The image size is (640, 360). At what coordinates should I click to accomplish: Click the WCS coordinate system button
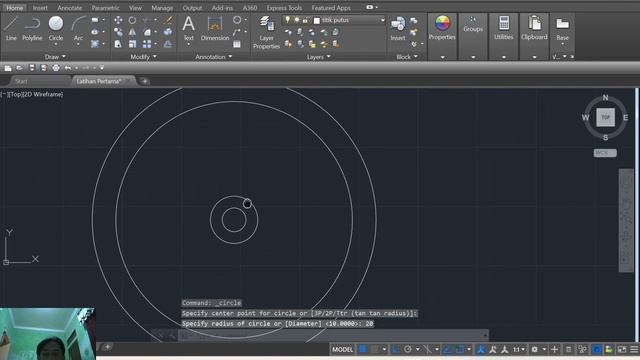[x=605, y=153]
